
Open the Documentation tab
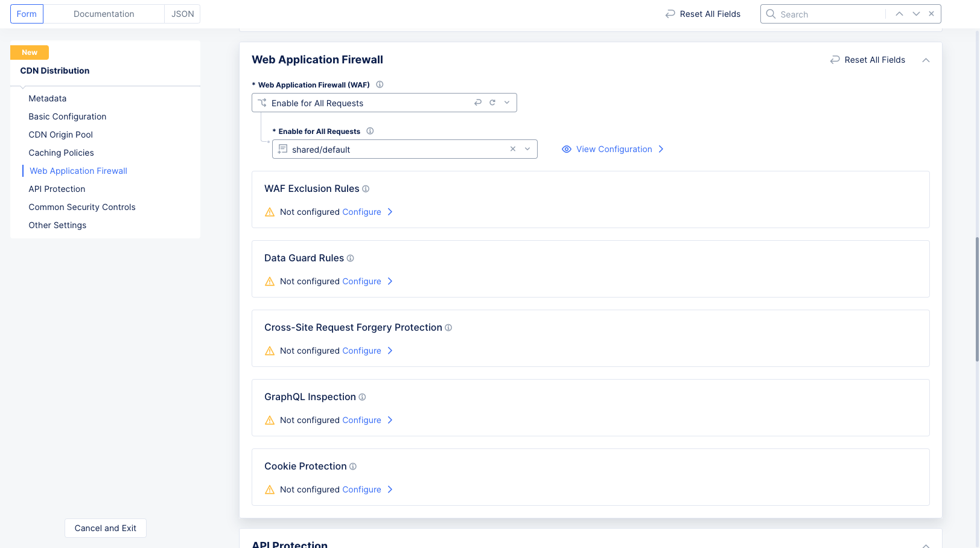103,13
